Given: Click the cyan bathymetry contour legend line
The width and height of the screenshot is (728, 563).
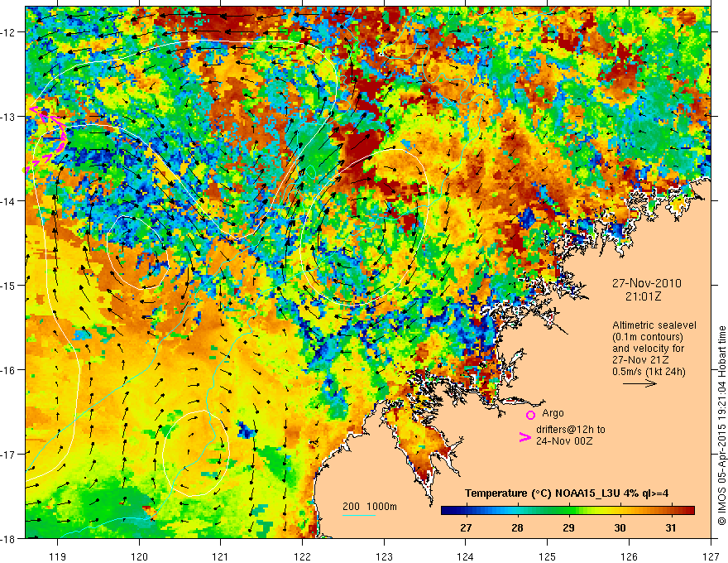Looking at the screenshot, I should click(x=359, y=515).
